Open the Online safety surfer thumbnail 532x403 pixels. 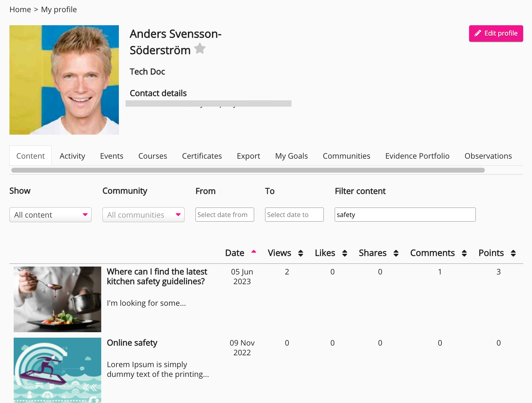pyautogui.click(x=57, y=370)
